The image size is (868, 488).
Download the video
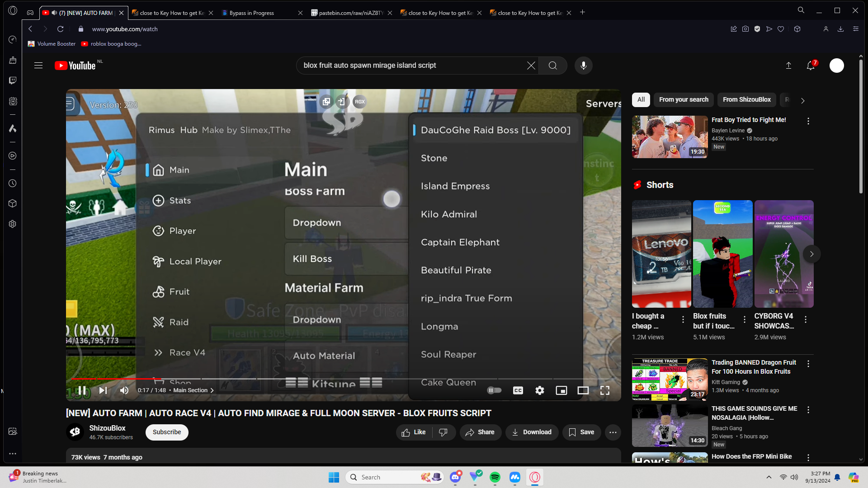532,432
